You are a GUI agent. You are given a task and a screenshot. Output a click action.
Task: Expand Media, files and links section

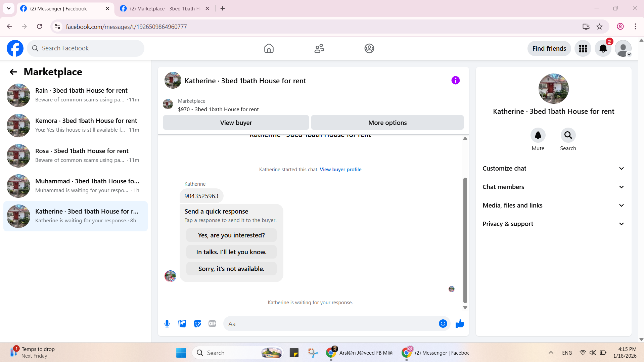point(554,206)
